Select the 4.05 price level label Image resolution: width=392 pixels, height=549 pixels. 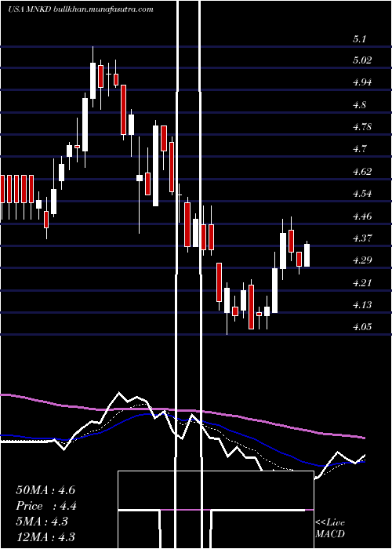pos(362,327)
